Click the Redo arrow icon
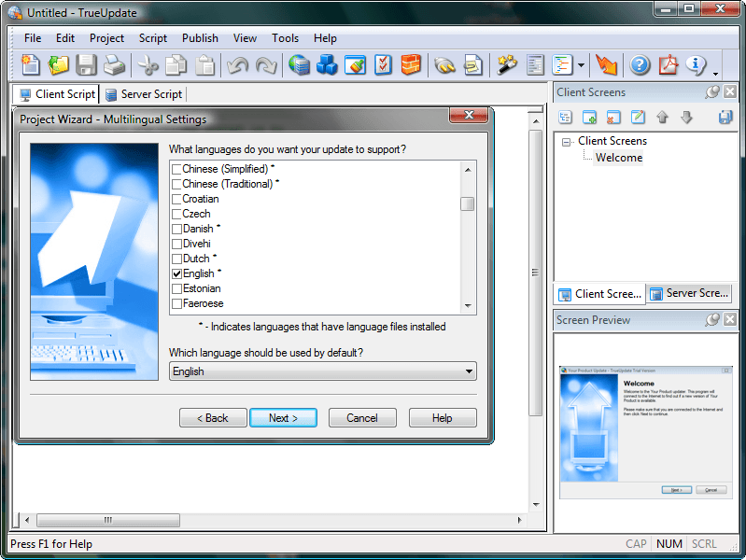The height and width of the screenshot is (560, 746). (266, 65)
